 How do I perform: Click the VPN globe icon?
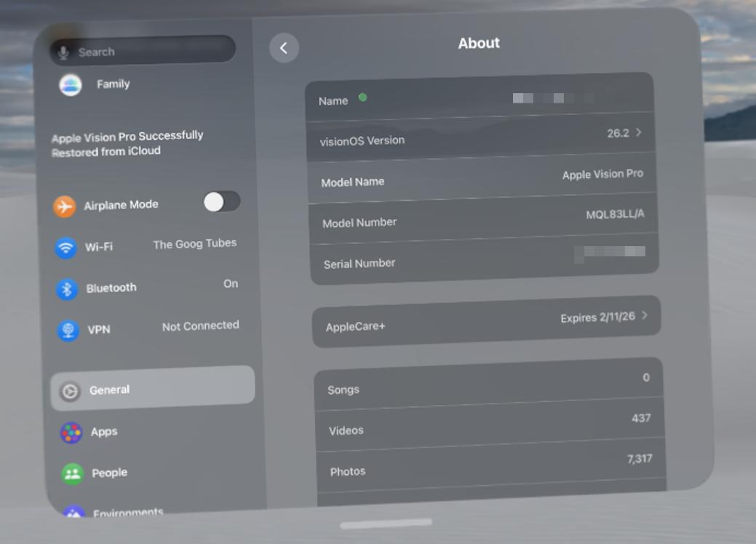pos(68,331)
